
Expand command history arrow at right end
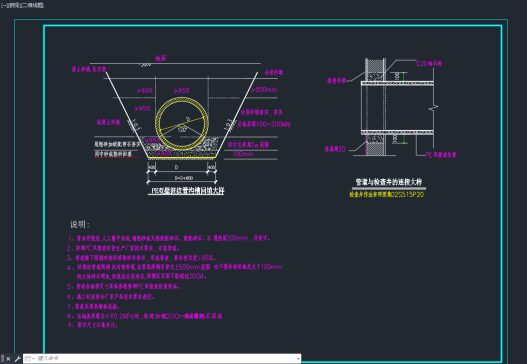298,359
